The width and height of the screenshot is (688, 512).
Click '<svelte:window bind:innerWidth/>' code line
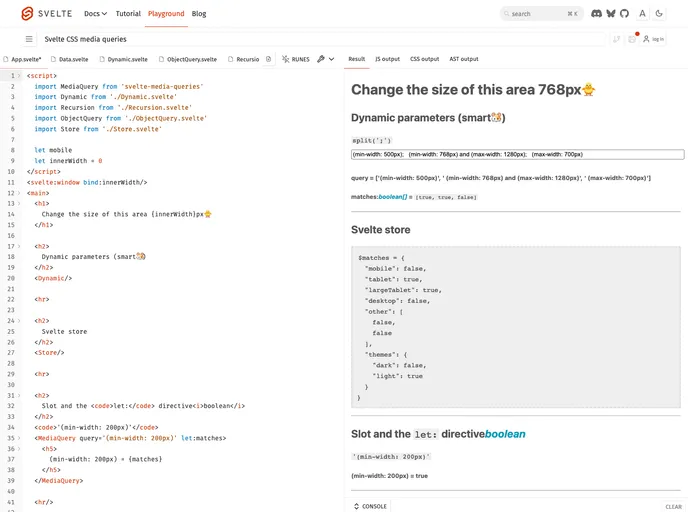[x=87, y=182]
